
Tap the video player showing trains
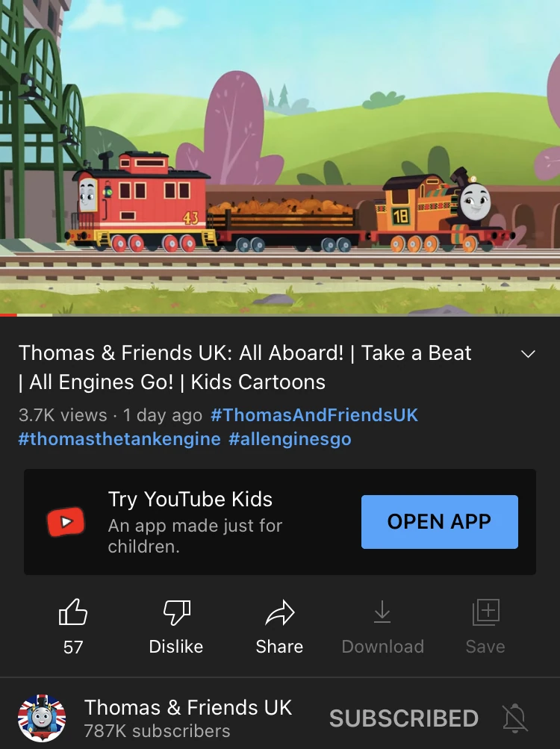(280, 157)
